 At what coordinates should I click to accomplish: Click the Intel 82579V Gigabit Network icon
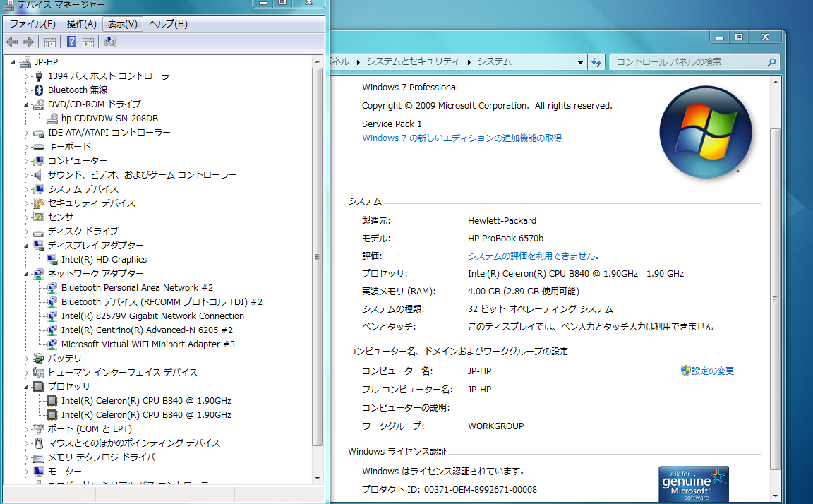tap(52, 316)
